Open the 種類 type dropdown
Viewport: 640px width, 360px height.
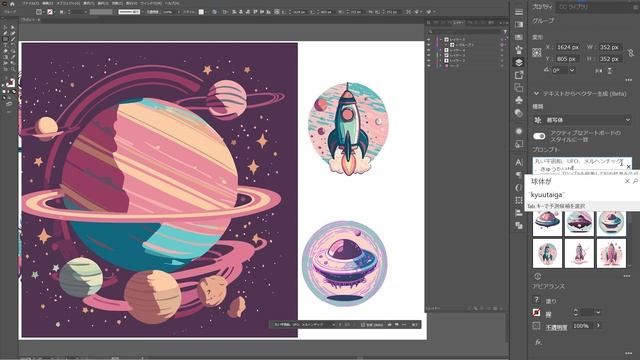tap(582, 120)
